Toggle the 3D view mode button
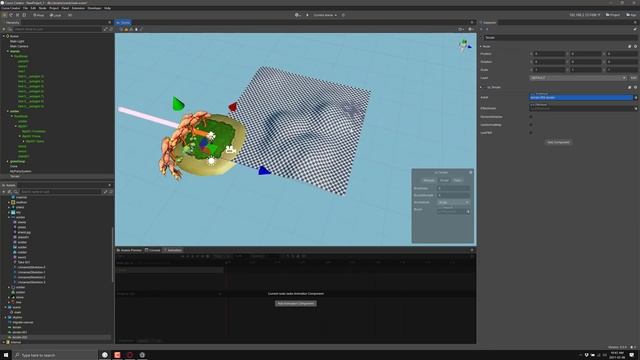The image size is (640, 360). coord(70,15)
